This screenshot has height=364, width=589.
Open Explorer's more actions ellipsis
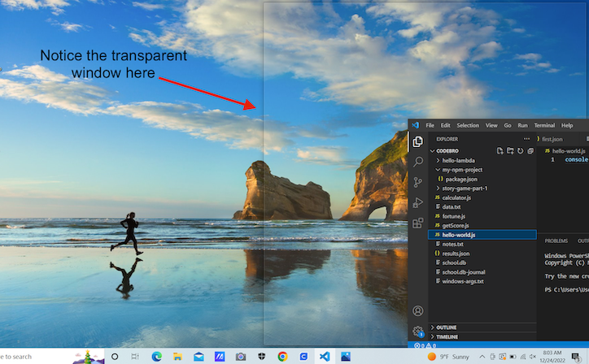tap(526, 139)
